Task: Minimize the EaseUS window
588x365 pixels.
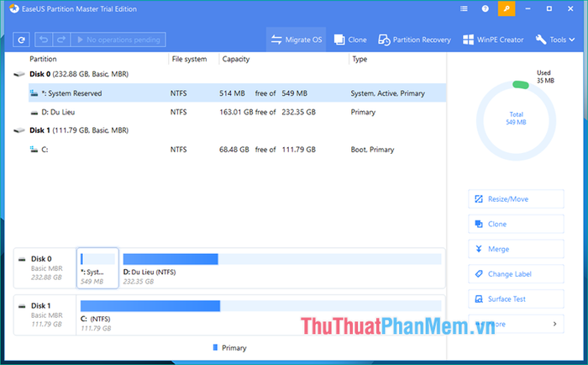Action: (528, 8)
